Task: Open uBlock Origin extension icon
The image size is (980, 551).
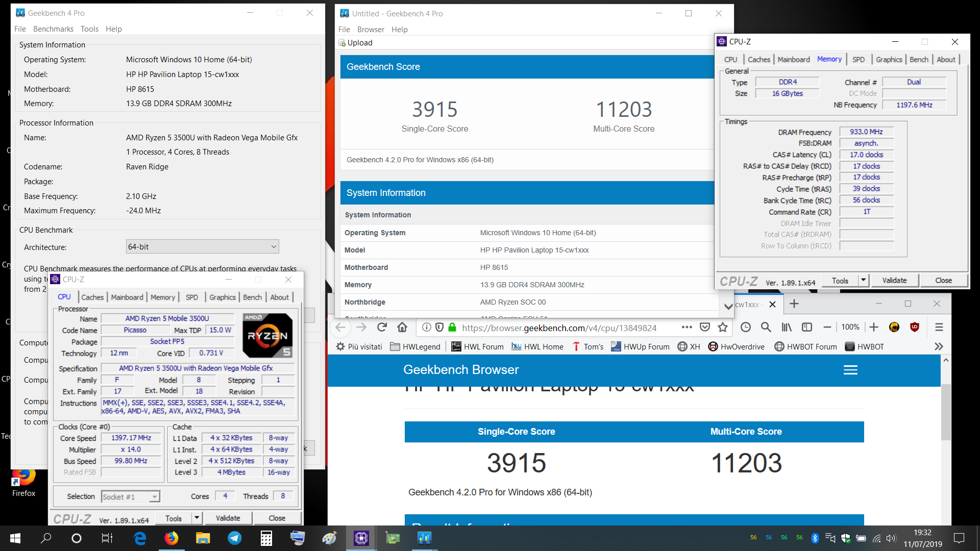Action: 915,328
